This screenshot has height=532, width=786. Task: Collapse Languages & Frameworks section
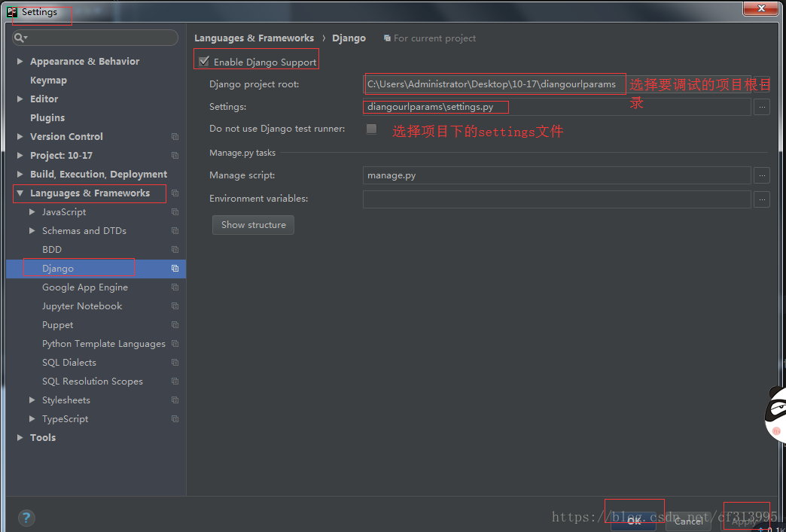click(20, 193)
